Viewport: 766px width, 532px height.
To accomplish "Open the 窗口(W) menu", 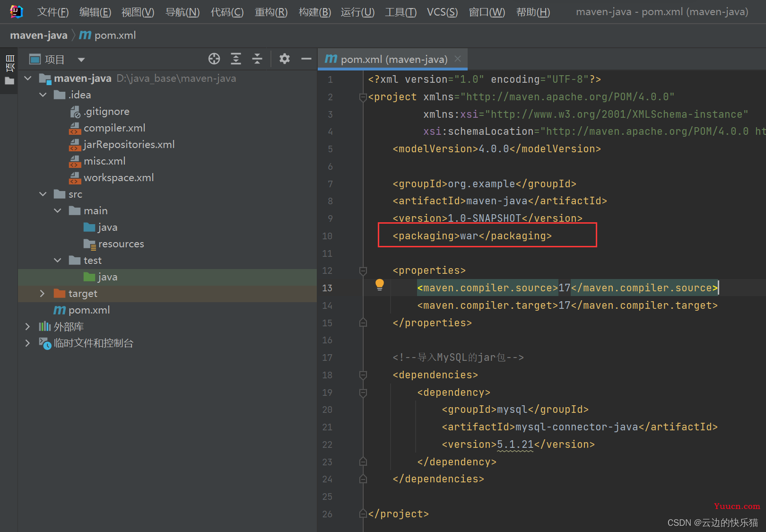I will tap(487, 12).
